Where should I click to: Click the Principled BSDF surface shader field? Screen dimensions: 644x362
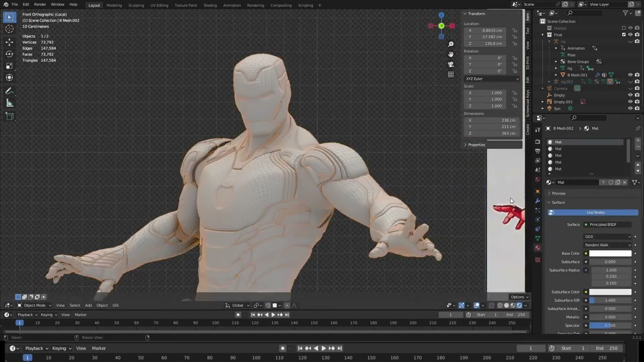click(x=608, y=225)
